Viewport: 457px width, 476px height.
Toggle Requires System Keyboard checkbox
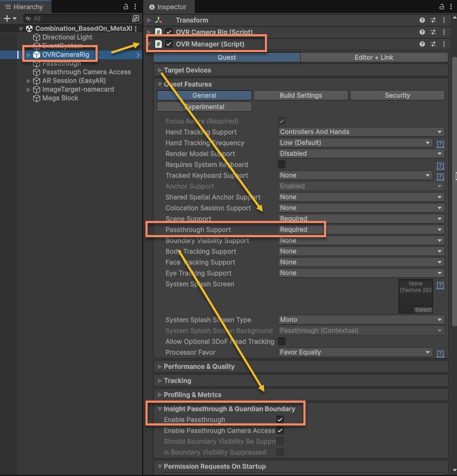pyautogui.click(x=282, y=164)
